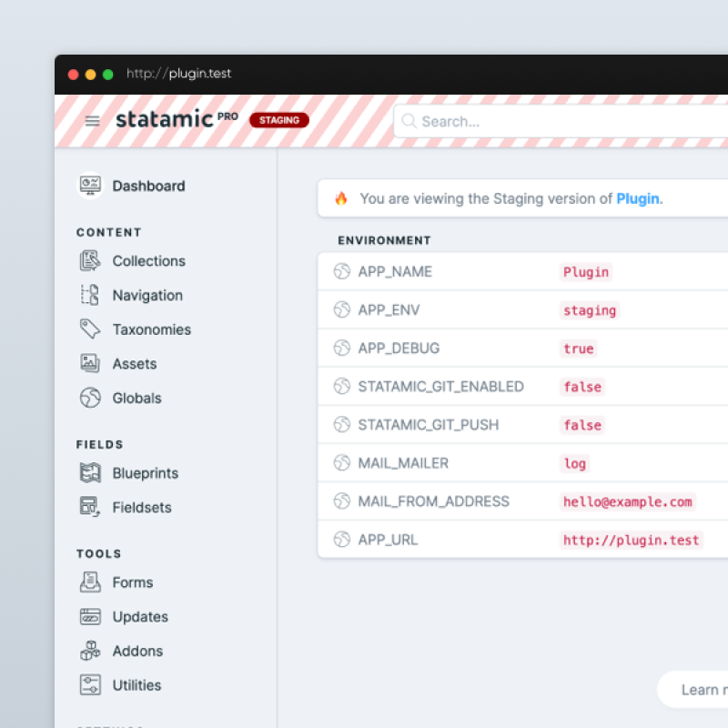This screenshot has height=728, width=728.
Task: Click the http://plugin.test value of APP_URL
Action: coord(632,541)
